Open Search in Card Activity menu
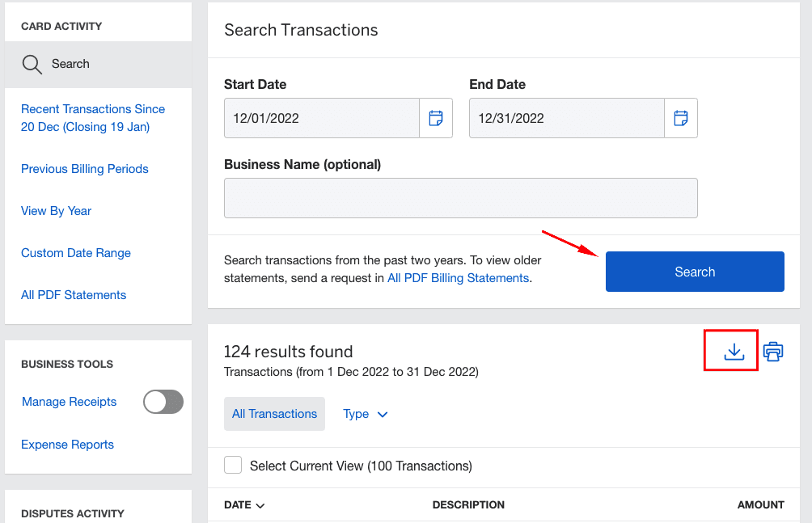Screen dimensions: 812x523 pyautogui.click(x=99, y=64)
